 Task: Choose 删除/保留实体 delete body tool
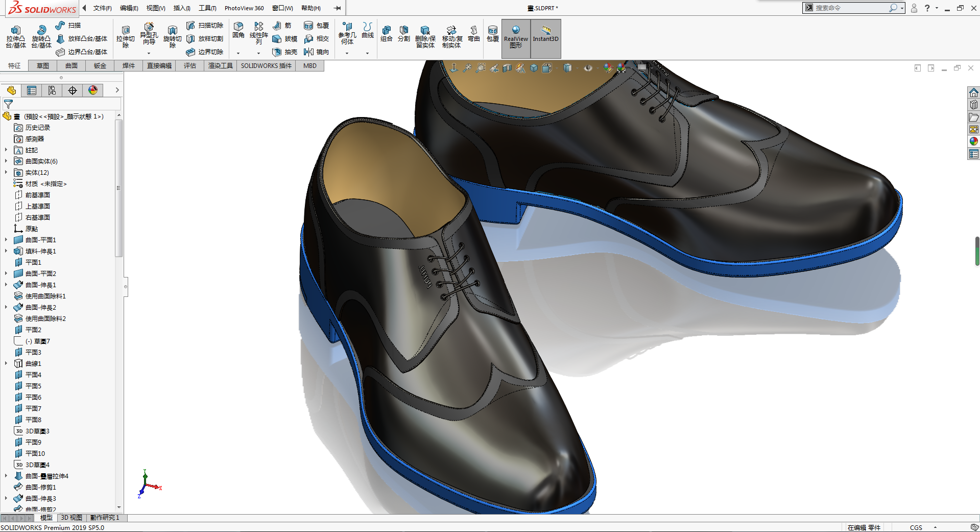[425, 37]
